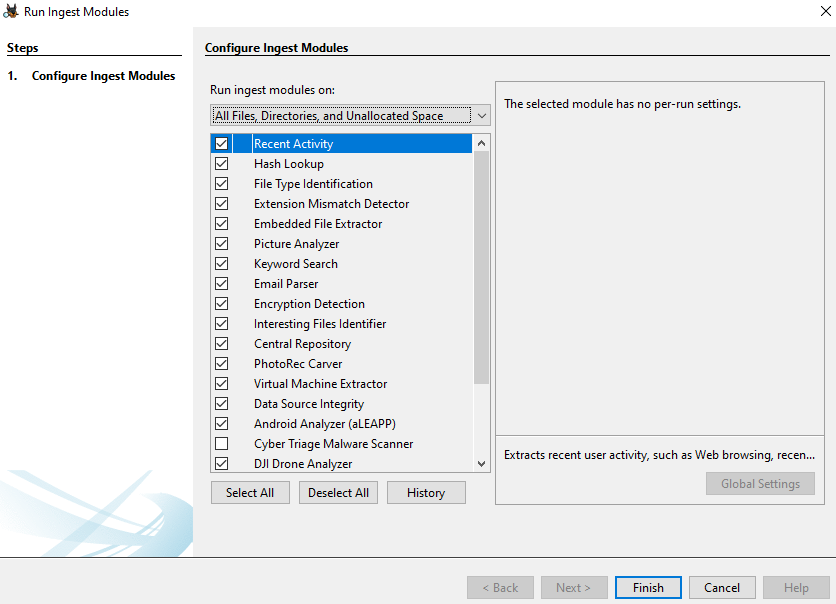Uncheck the PhotoRec Carver checkbox

pos(221,364)
